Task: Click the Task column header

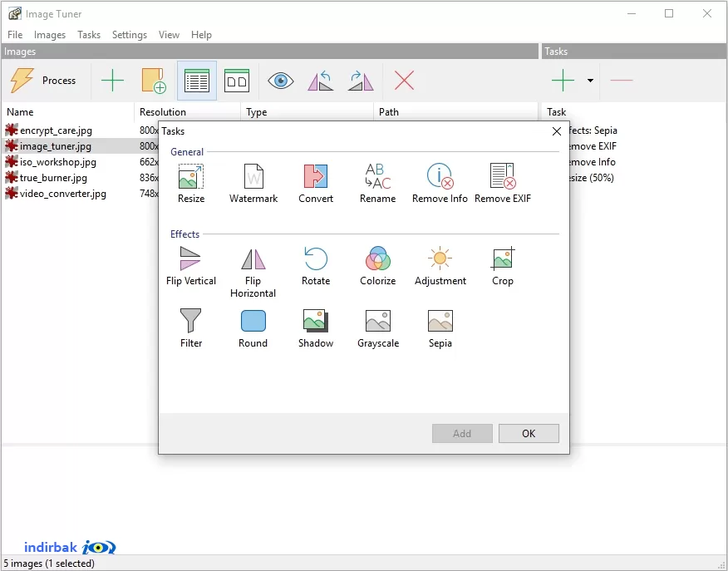Action: coord(634,112)
